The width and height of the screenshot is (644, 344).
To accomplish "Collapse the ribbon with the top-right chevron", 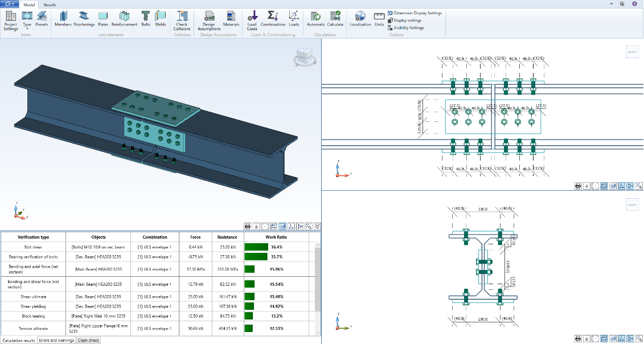I will (612, 3).
